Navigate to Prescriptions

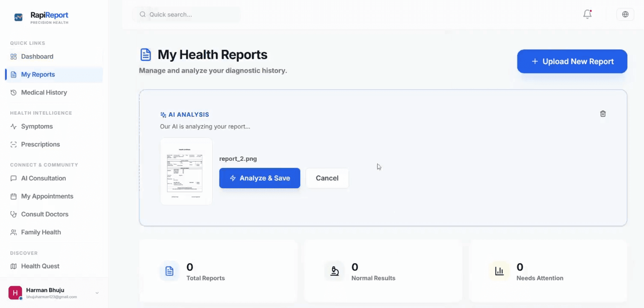54,145
